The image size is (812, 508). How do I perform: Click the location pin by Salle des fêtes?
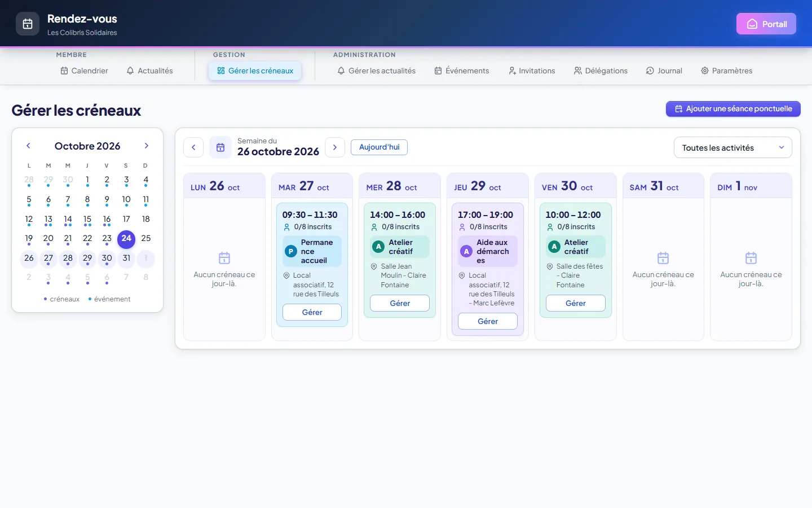(x=550, y=266)
